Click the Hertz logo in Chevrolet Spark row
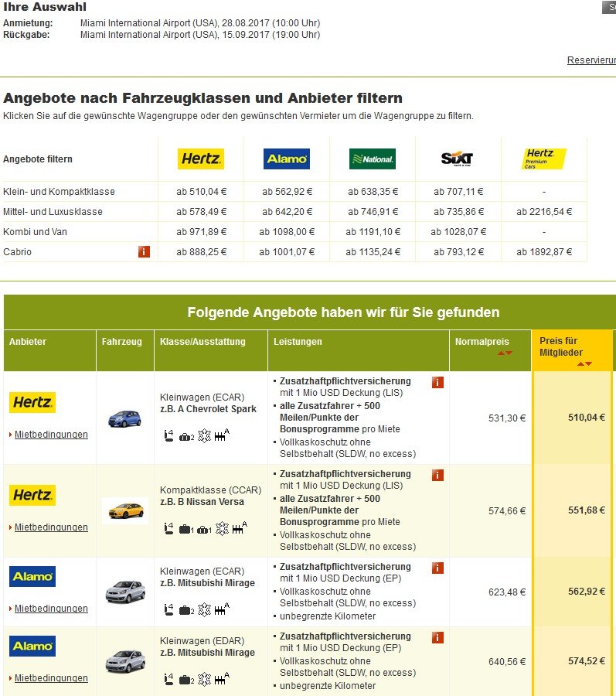The image size is (616, 696). [32, 402]
